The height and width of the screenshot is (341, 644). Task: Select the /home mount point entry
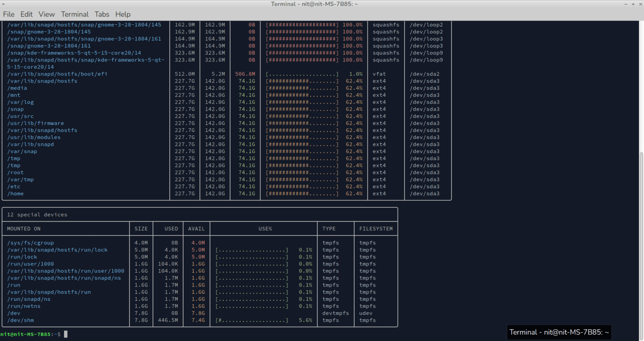[16, 194]
